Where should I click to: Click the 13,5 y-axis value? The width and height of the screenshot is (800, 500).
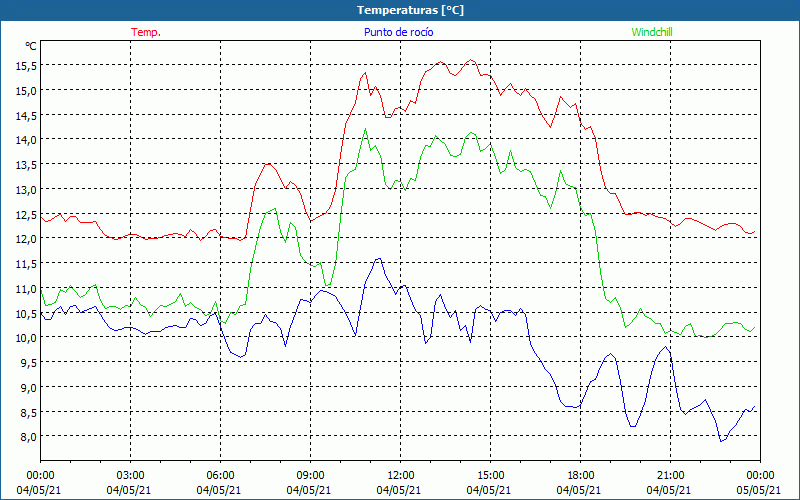pyautogui.click(x=25, y=165)
